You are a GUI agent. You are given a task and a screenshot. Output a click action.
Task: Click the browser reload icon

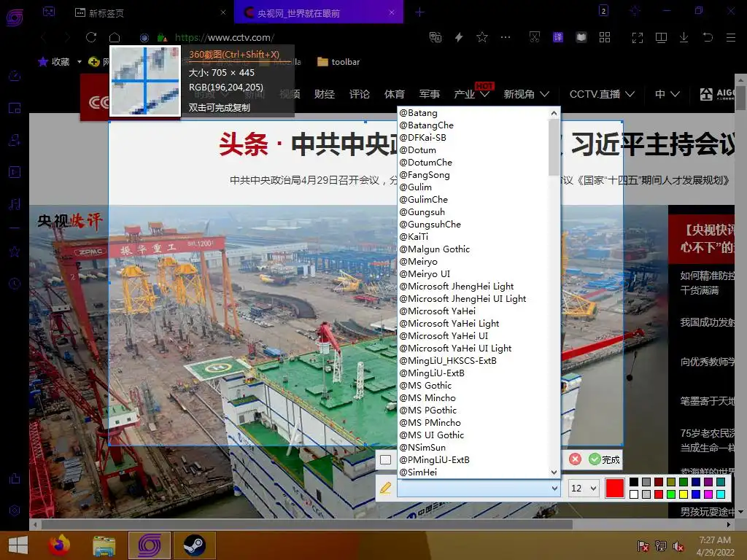coord(91,37)
